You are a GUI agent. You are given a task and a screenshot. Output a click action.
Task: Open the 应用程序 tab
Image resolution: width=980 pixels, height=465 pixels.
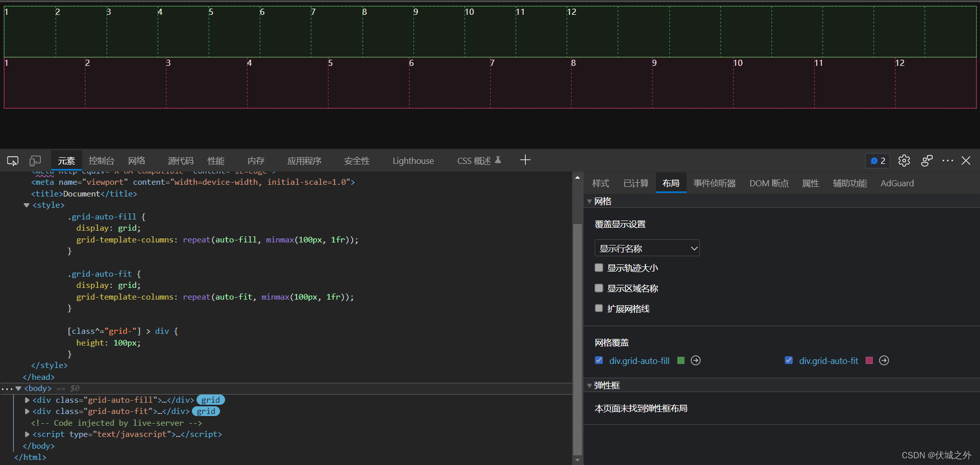pyautogui.click(x=304, y=161)
